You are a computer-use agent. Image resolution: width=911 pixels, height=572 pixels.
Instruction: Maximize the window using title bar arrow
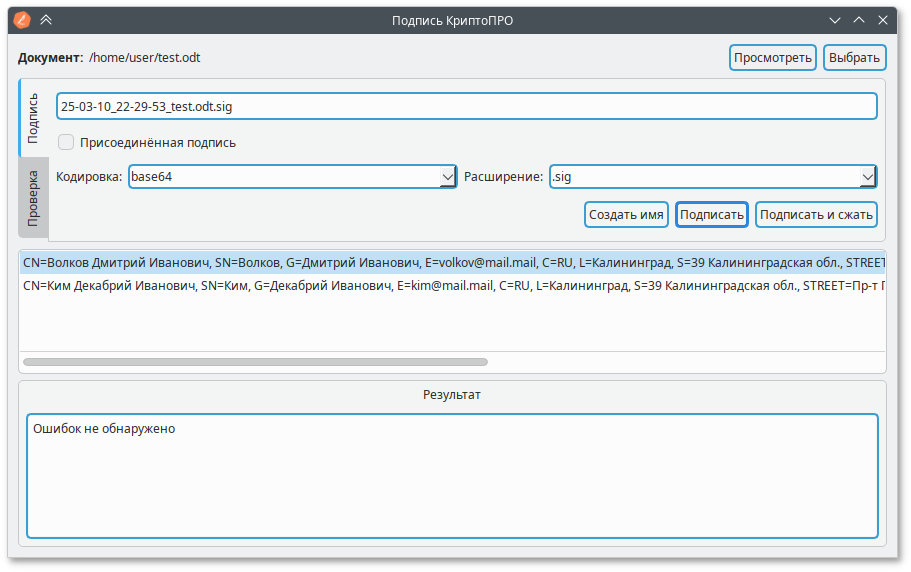click(x=858, y=19)
